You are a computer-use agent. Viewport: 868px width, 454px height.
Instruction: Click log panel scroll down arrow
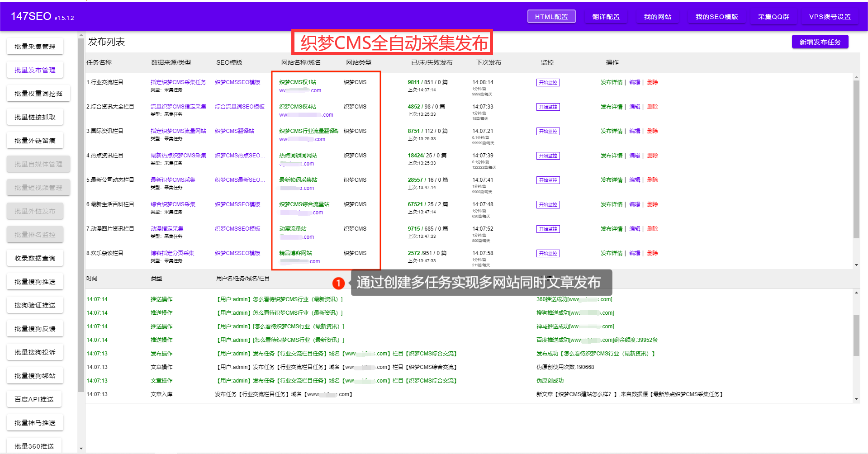(856, 399)
